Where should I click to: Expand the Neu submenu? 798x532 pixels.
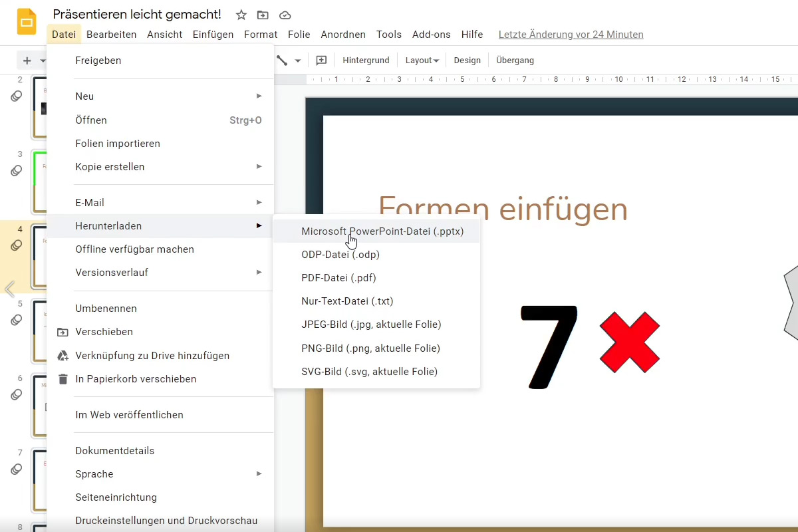click(x=160, y=96)
